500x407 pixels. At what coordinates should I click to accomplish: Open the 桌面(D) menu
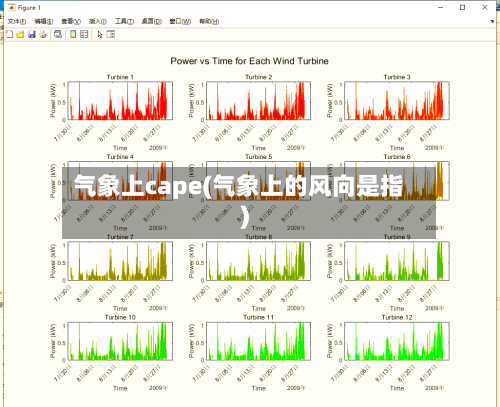(x=152, y=21)
